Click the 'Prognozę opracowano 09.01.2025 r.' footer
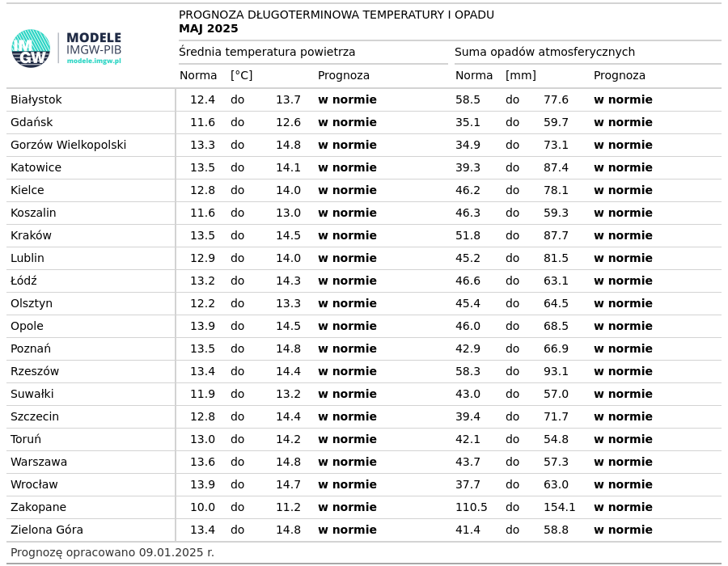The height and width of the screenshot is (566, 728). click(x=112, y=552)
